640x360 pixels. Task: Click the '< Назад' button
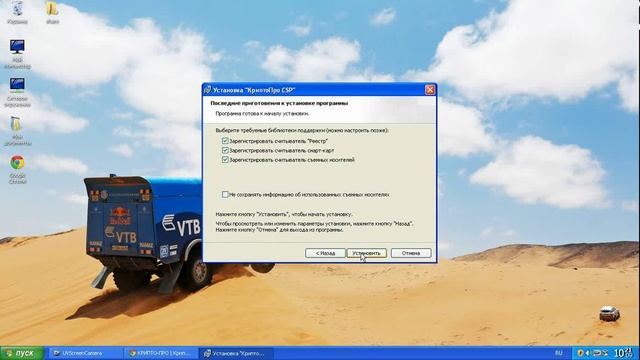325,253
